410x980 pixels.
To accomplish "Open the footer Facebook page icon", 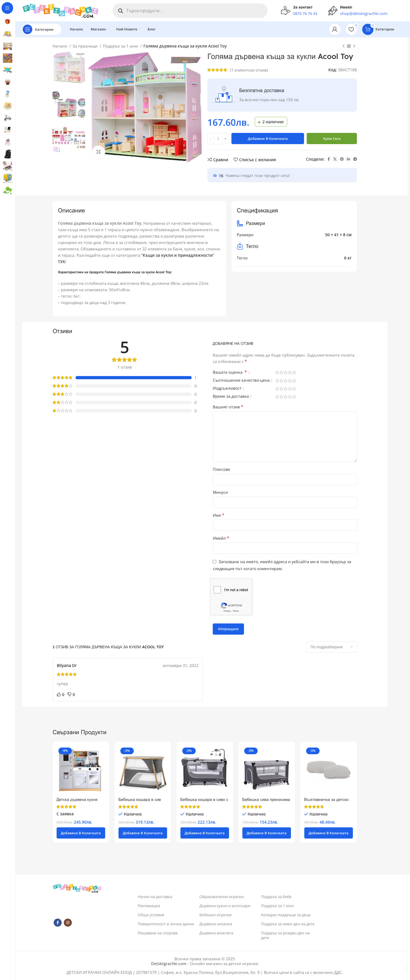I will pyautogui.click(x=57, y=923).
